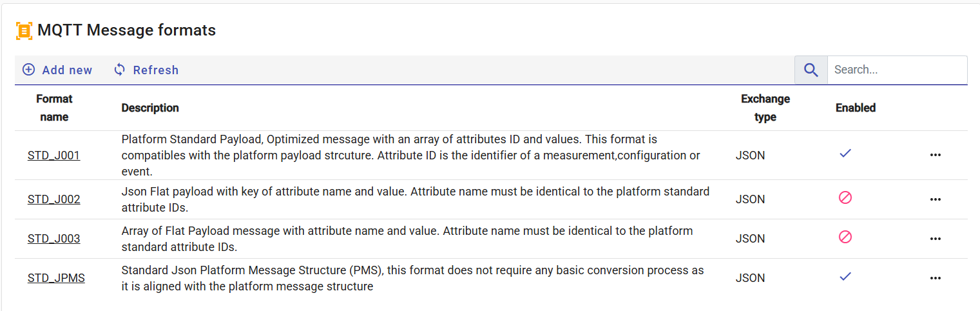
Task: Open the three-dot menu for STD_J001
Action: [x=936, y=155]
